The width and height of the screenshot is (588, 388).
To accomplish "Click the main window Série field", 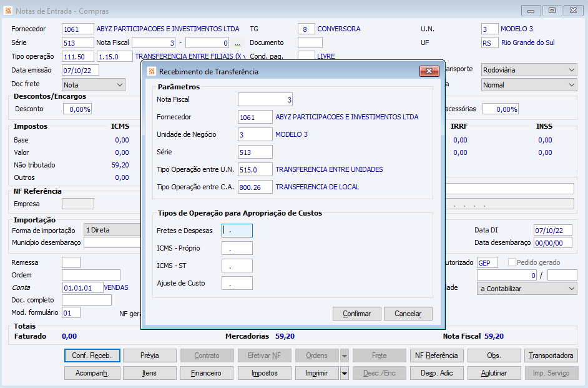I will click(x=77, y=42).
